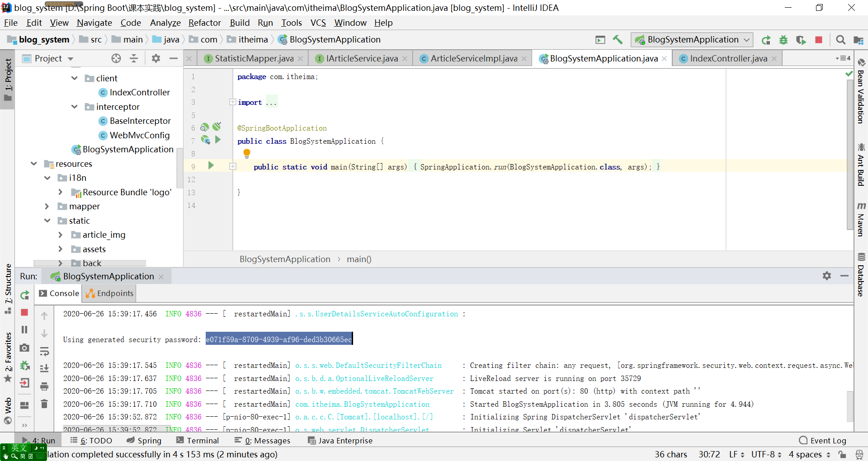Open Project panel settings gear

pyautogui.click(x=156, y=58)
